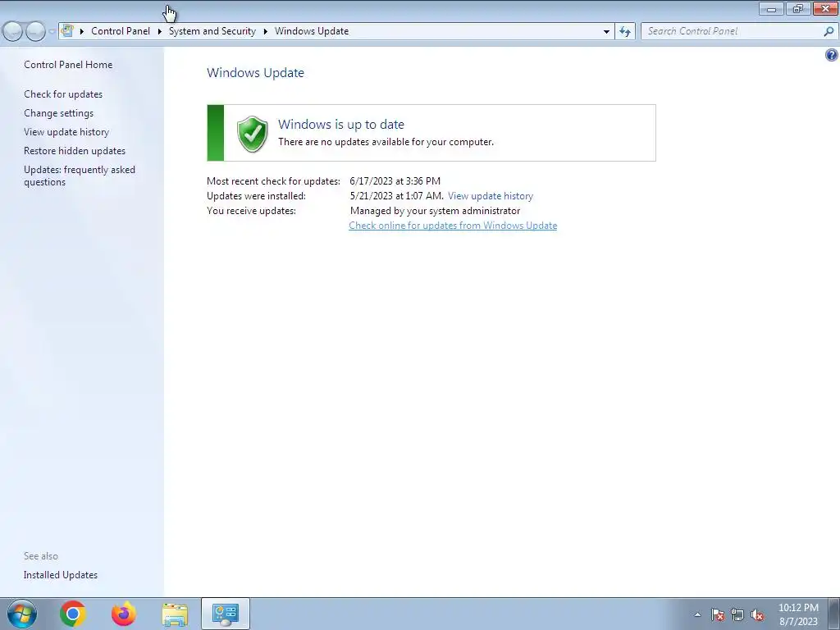Expand the arrow after System and Security

point(265,32)
